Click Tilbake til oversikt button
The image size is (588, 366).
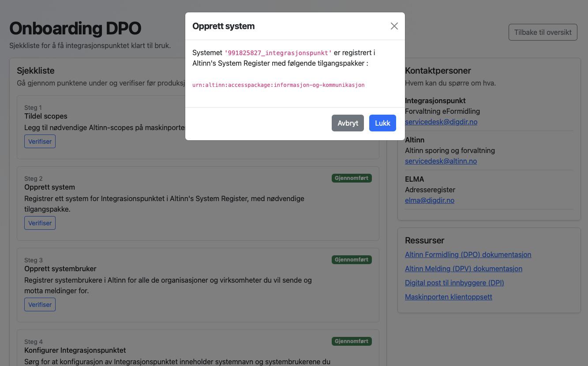click(543, 32)
